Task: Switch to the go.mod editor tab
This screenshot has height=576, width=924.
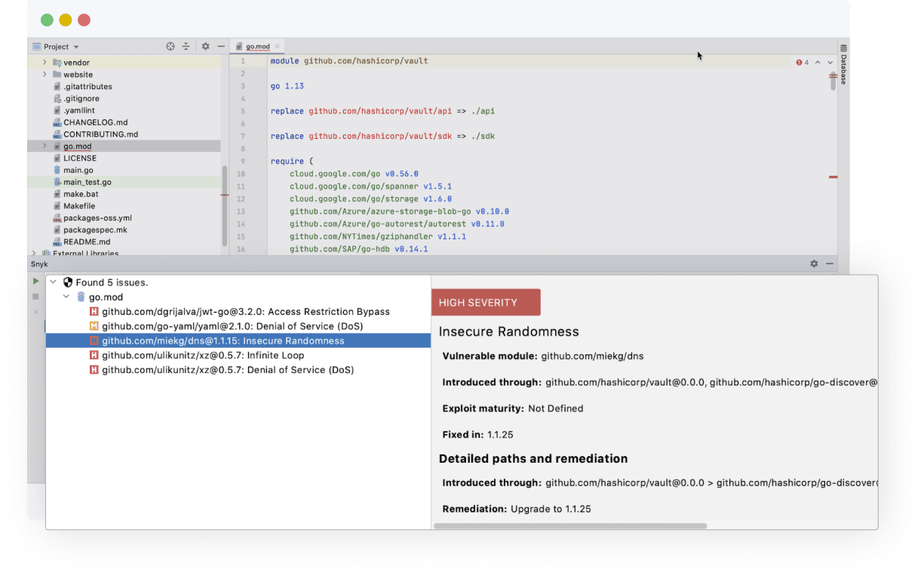Action: 257,47
